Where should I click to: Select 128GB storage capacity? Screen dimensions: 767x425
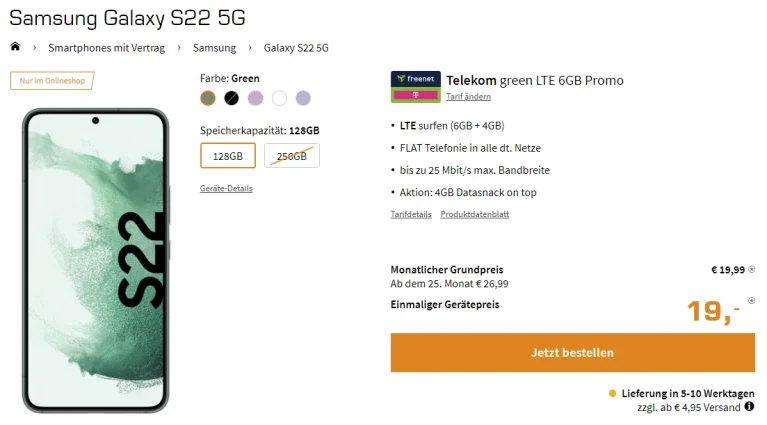point(228,156)
